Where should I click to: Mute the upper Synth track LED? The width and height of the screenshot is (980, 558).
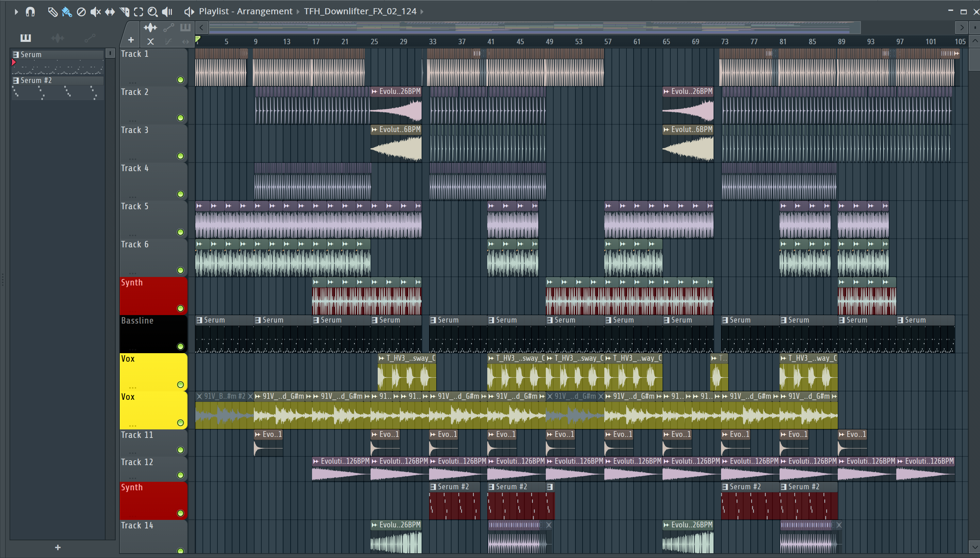click(180, 308)
